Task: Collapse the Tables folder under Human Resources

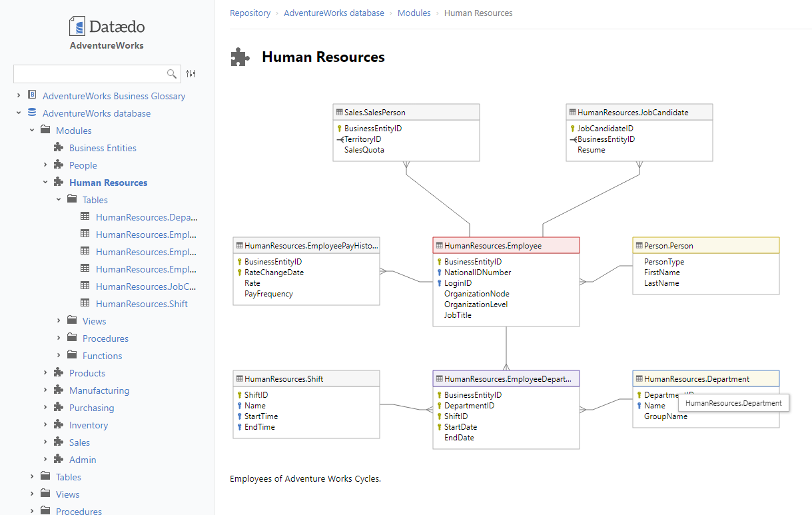Action: [59, 199]
